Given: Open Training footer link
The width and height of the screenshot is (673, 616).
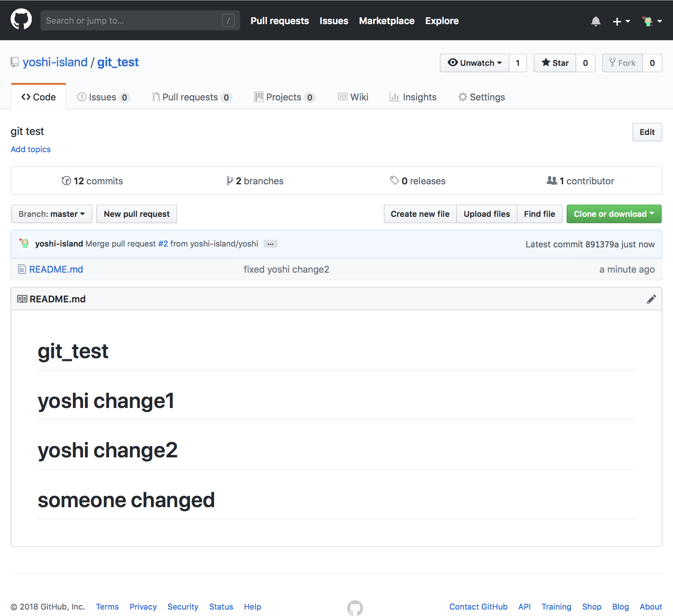Looking at the screenshot, I should (x=556, y=607).
